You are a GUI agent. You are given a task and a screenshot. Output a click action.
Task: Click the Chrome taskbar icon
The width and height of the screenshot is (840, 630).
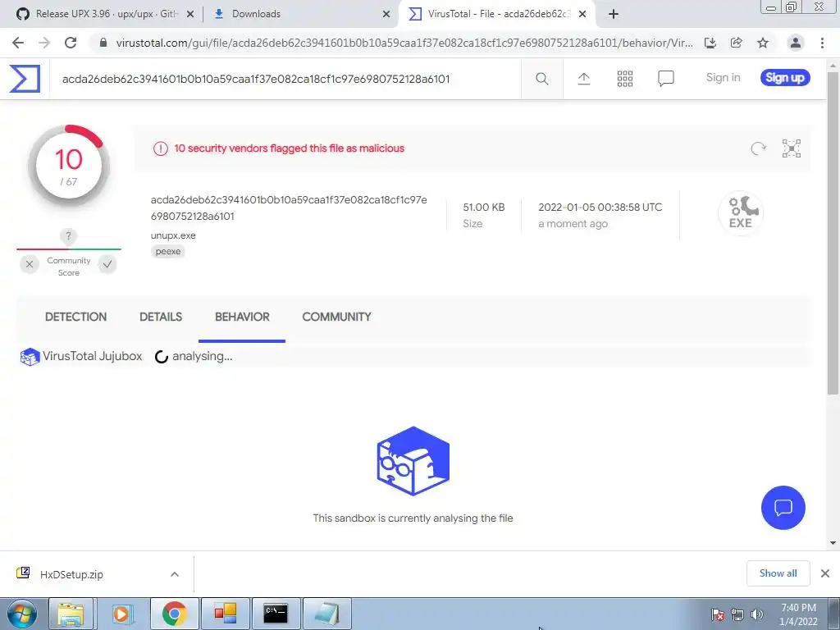click(x=174, y=614)
